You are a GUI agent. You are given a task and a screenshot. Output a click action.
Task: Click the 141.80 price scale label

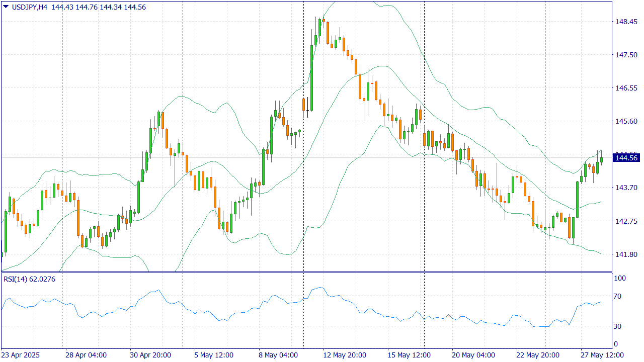(x=626, y=254)
